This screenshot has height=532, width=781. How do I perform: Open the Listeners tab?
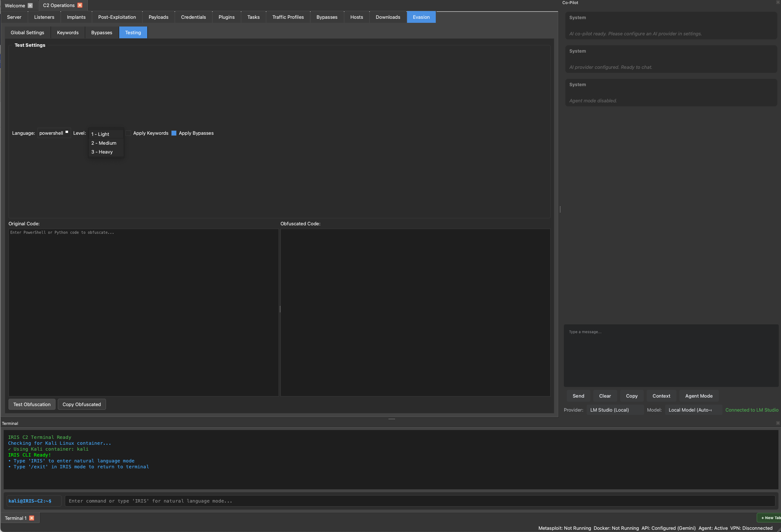pos(44,17)
